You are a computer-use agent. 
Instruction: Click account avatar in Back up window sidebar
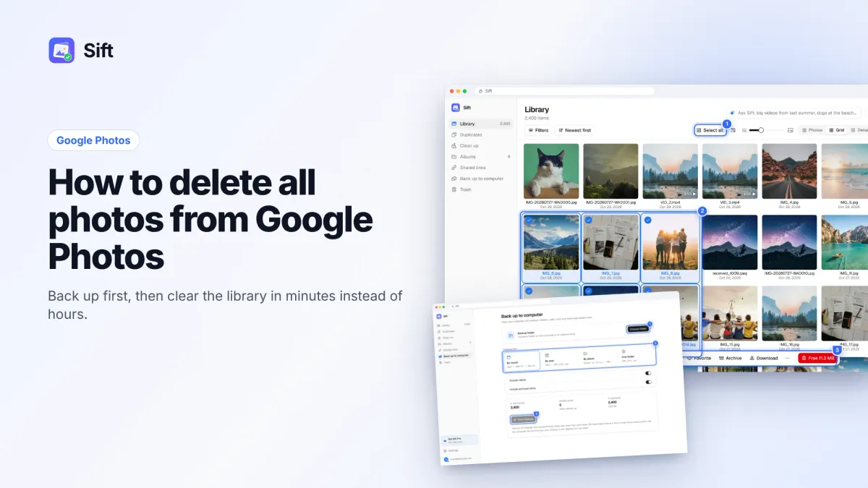pos(446,459)
